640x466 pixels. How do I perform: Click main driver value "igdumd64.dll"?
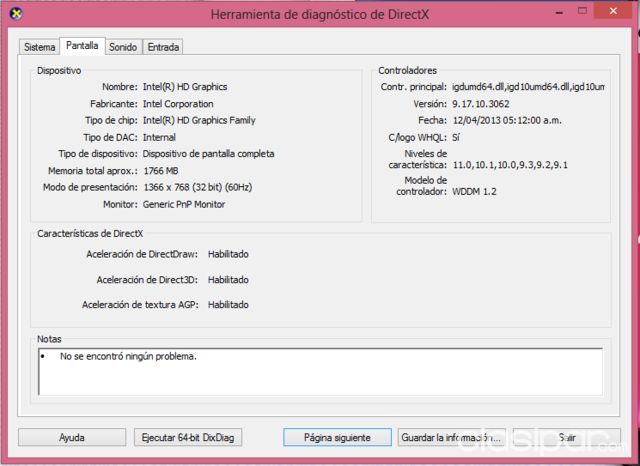click(528, 87)
